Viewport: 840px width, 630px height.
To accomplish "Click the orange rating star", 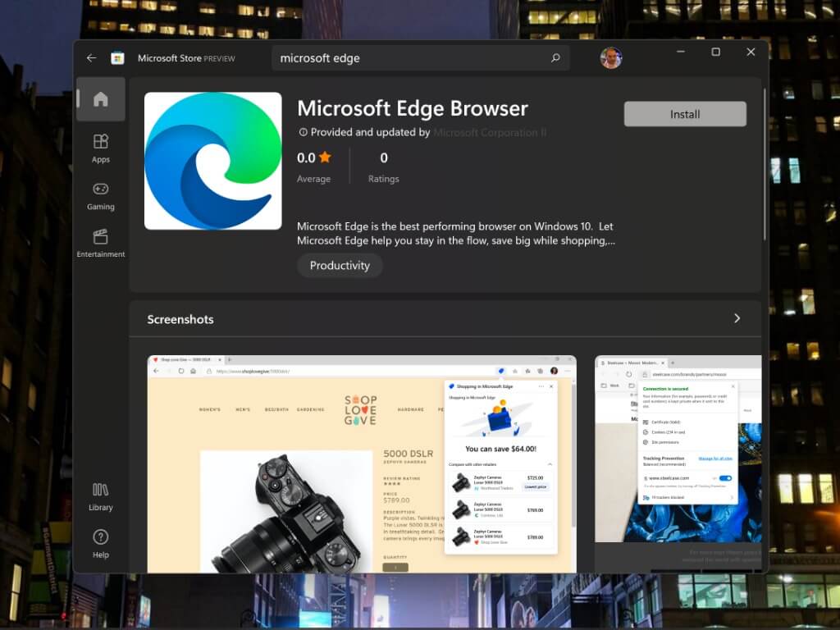I will pyautogui.click(x=325, y=157).
